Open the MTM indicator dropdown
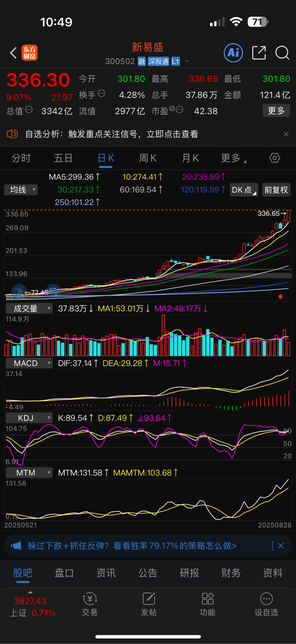 29,473
